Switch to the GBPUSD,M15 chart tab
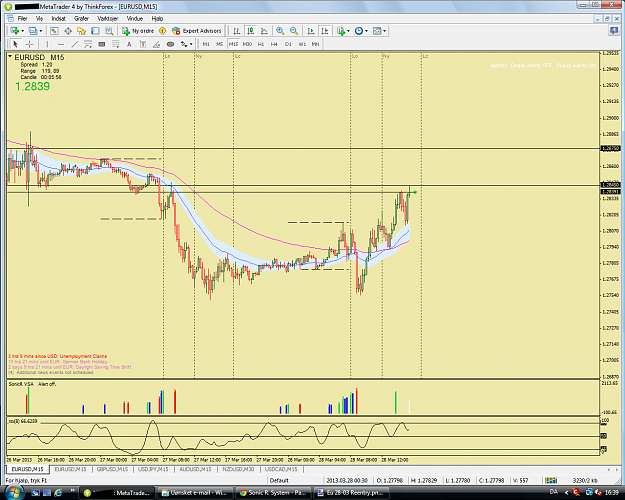The height and width of the screenshot is (500, 625). 112,469
